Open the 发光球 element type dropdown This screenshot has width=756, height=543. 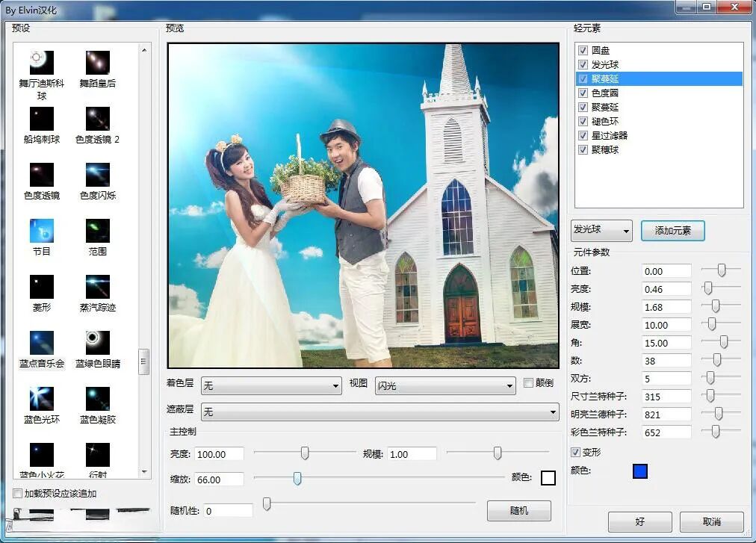pyautogui.click(x=602, y=231)
